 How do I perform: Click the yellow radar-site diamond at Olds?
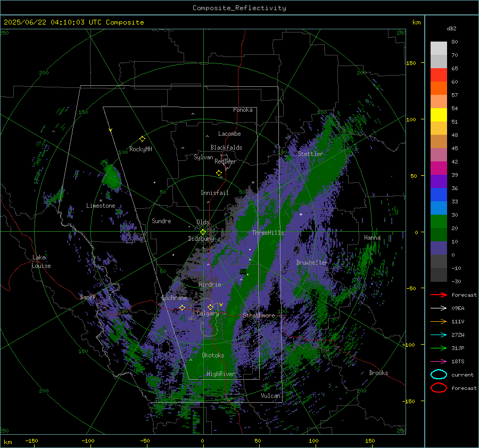[x=203, y=232]
